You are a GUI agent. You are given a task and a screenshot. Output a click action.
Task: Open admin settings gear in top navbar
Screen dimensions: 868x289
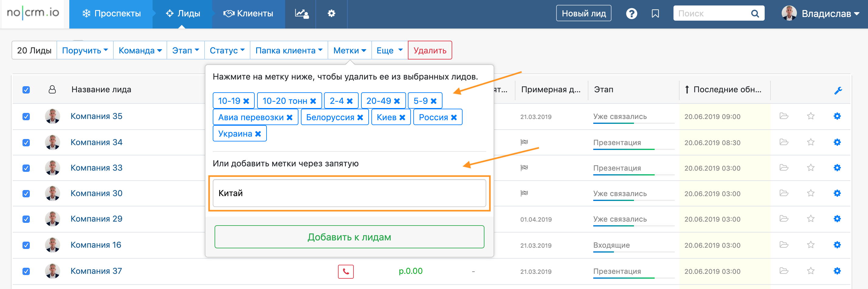tap(331, 13)
